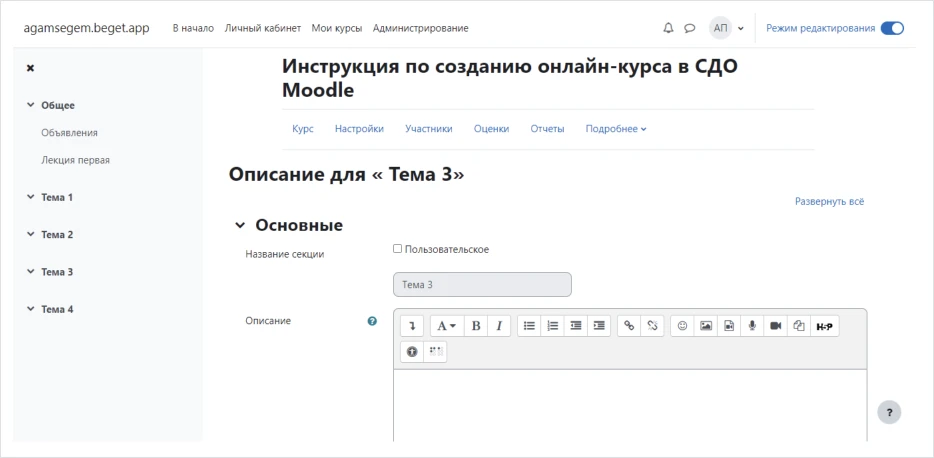Click the Тема 3 section name field
The width and height of the screenshot is (934, 458).
click(x=482, y=285)
